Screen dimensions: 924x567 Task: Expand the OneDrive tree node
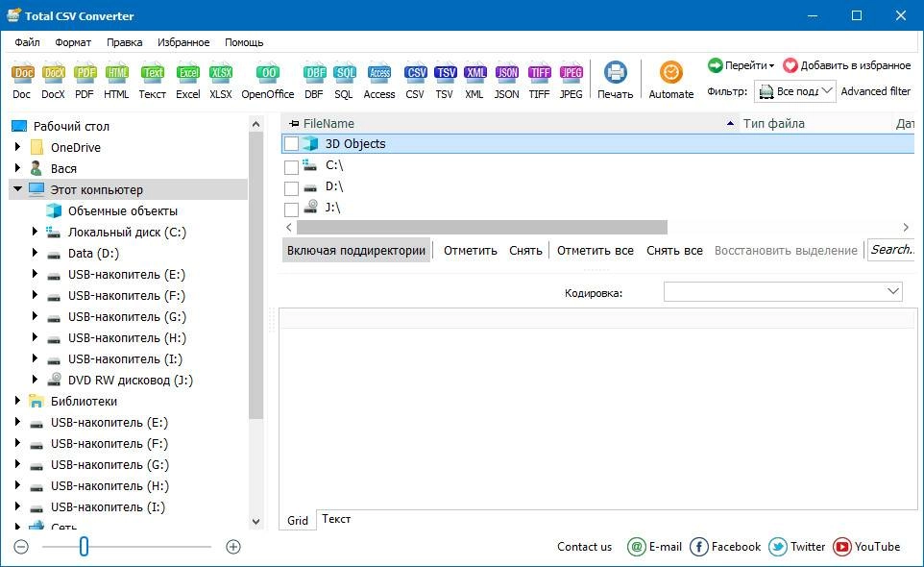pos(17,147)
